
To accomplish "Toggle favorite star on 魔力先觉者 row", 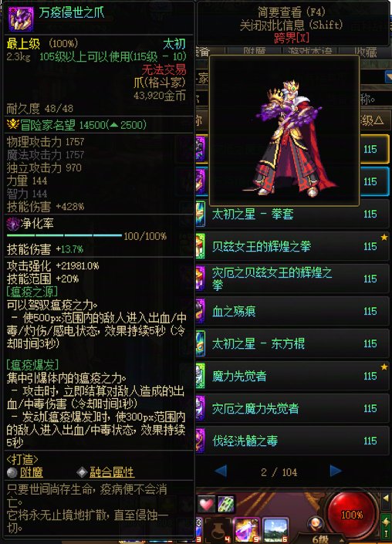I will (x=384, y=367).
